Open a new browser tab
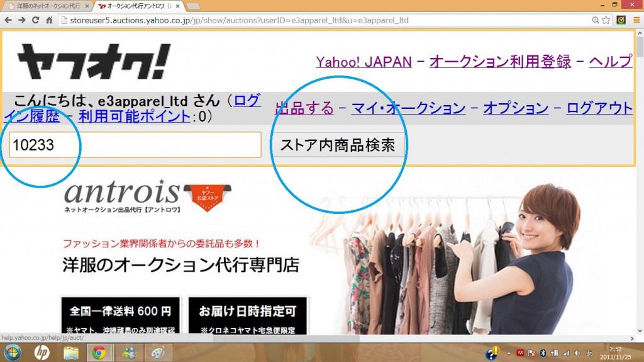This screenshot has width=644, height=362. (192, 6)
